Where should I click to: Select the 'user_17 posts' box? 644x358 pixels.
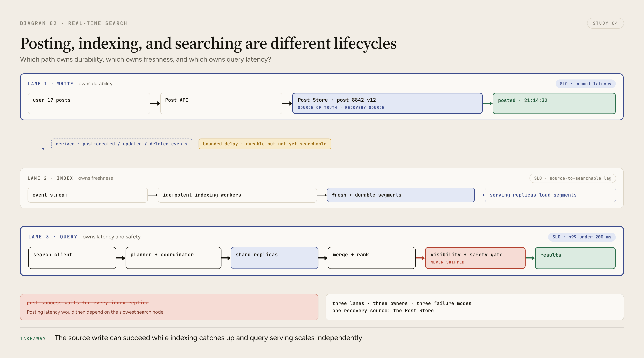[89, 103]
